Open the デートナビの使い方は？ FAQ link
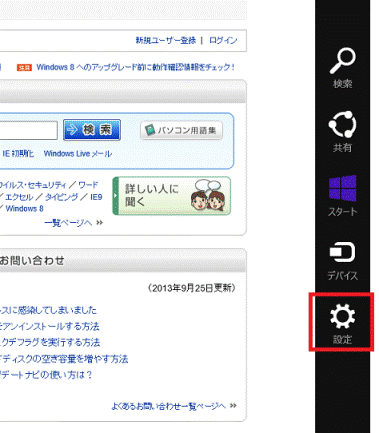This screenshot has height=433, width=379. coord(46,375)
